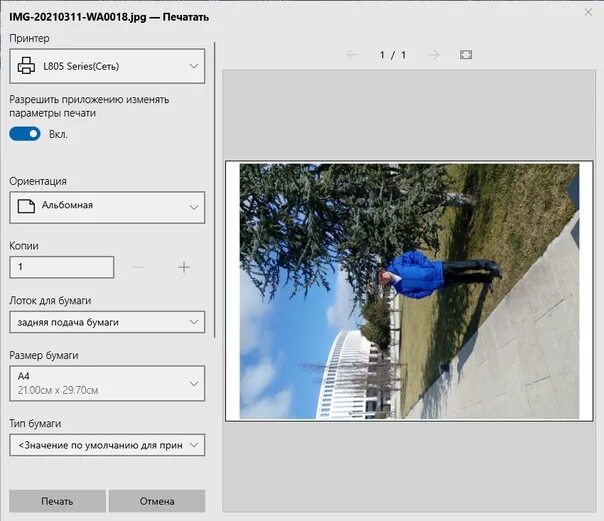Open the Ориентация dropdown showing Альбомная
The image size is (604, 521).
[107, 207]
